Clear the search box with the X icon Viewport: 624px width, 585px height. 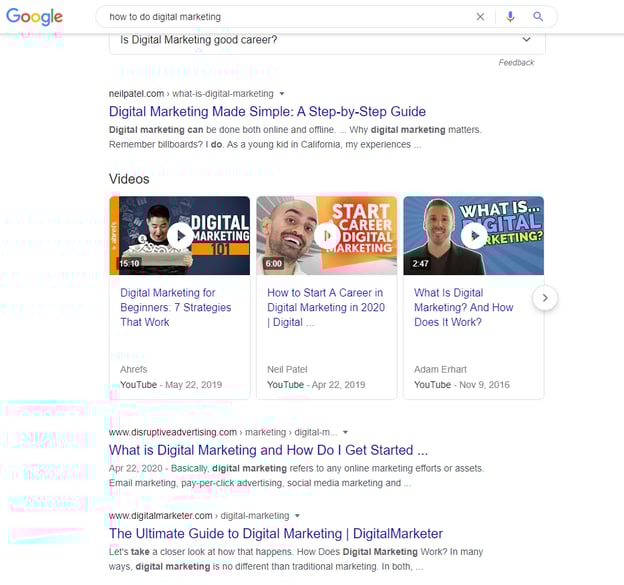point(480,17)
